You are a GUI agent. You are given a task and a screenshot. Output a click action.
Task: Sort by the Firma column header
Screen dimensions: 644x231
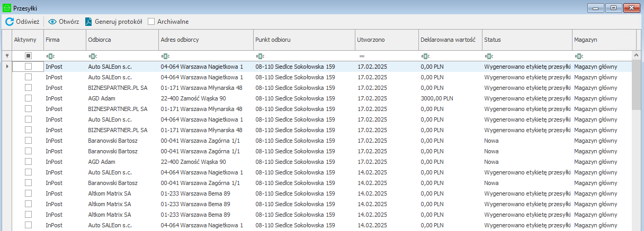[x=65, y=40]
